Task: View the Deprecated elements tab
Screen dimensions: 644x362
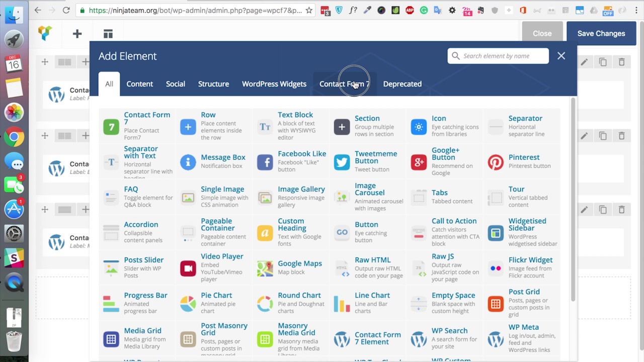Action: [403, 84]
